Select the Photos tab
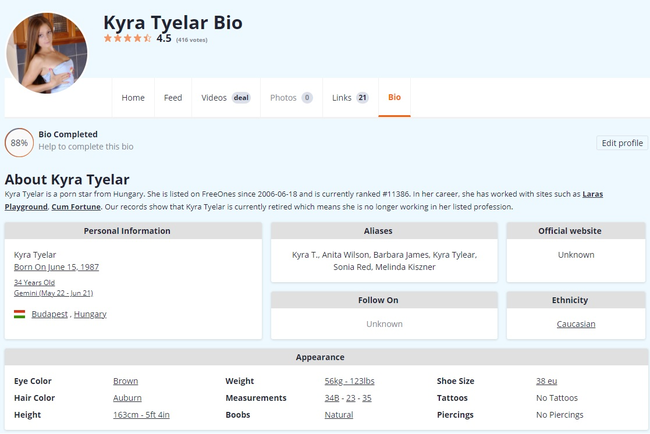 [x=291, y=98]
